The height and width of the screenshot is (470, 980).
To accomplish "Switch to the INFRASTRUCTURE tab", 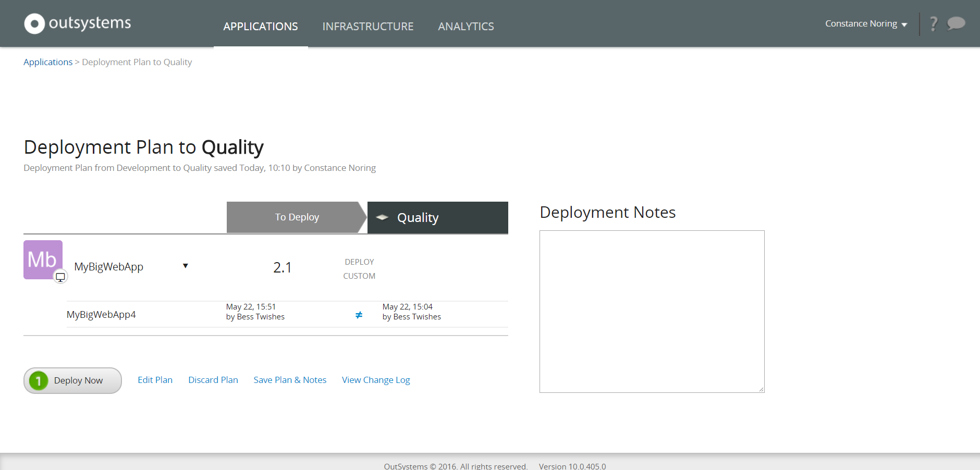I will coord(368,26).
